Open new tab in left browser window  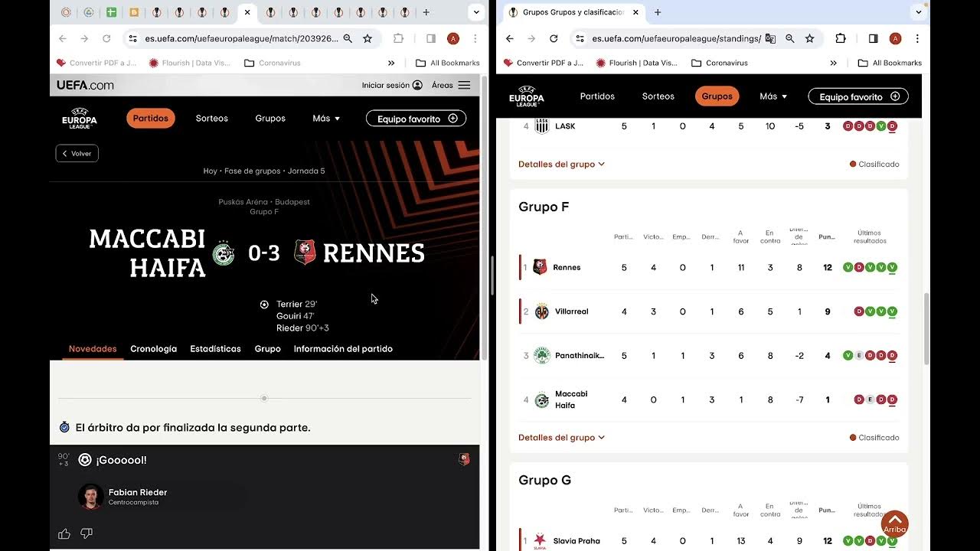click(x=426, y=12)
